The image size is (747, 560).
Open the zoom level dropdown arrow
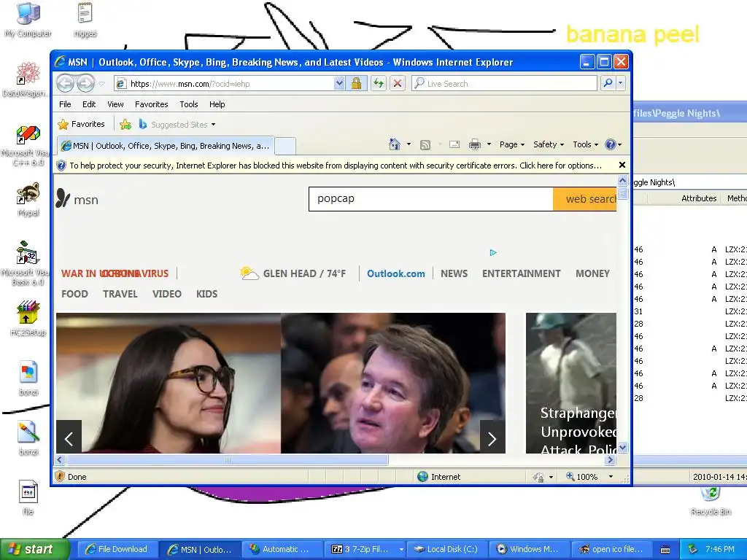coord(611,477)
